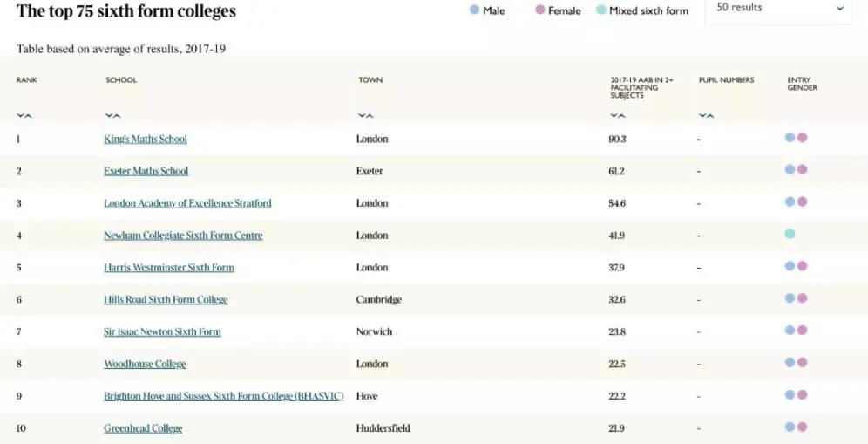Open Greenhead College link
The width and height of the screenshot is (868, 444).
coord(143,428)
